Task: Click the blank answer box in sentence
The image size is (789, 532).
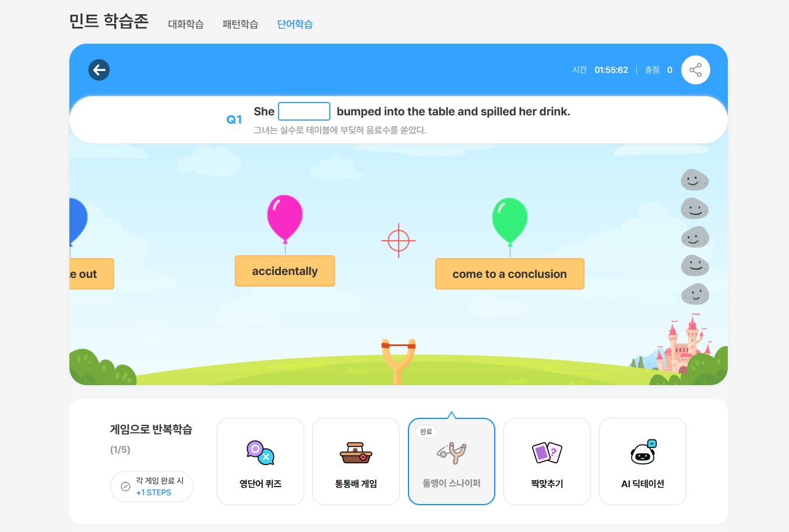Action: (x=304, y=111)
